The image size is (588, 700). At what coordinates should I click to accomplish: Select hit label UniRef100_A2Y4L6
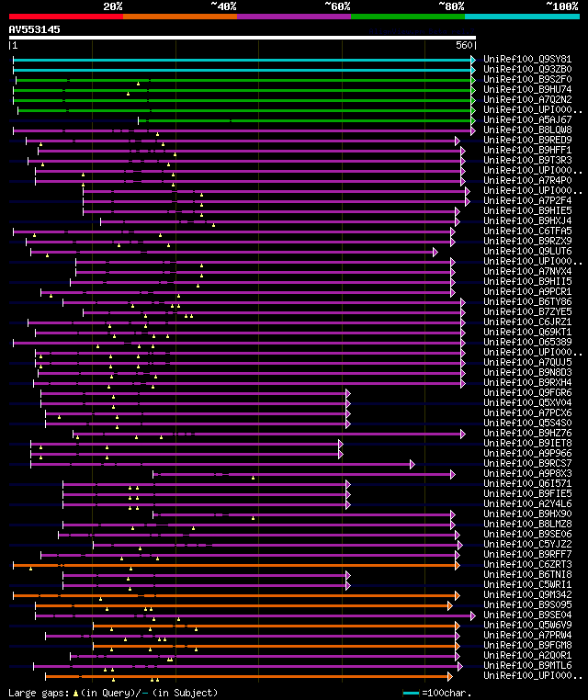pyautogui.click(x=527, y=503)
